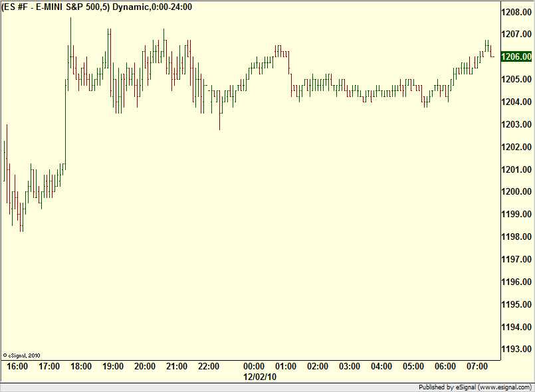Click the 05:00 time axis label
This screenshot has height=392, width=535.
point(413,366)
